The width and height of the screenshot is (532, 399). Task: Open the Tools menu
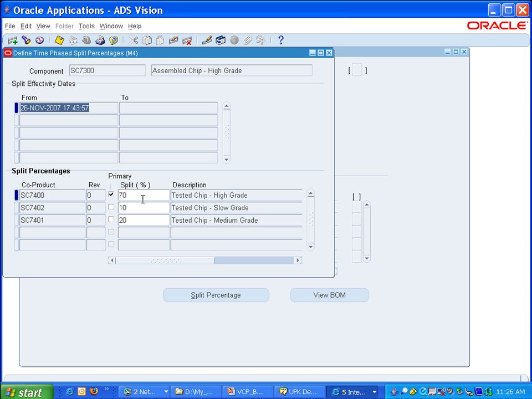pos(86,26)
